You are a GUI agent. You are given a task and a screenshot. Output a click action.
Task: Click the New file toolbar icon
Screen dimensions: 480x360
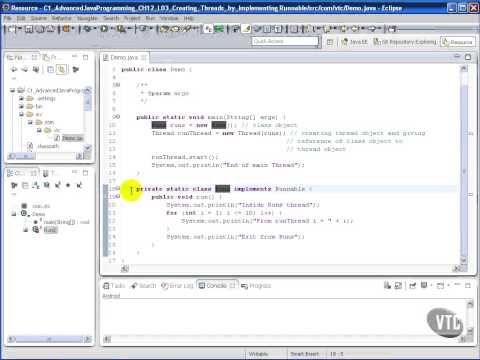[12, 29]
